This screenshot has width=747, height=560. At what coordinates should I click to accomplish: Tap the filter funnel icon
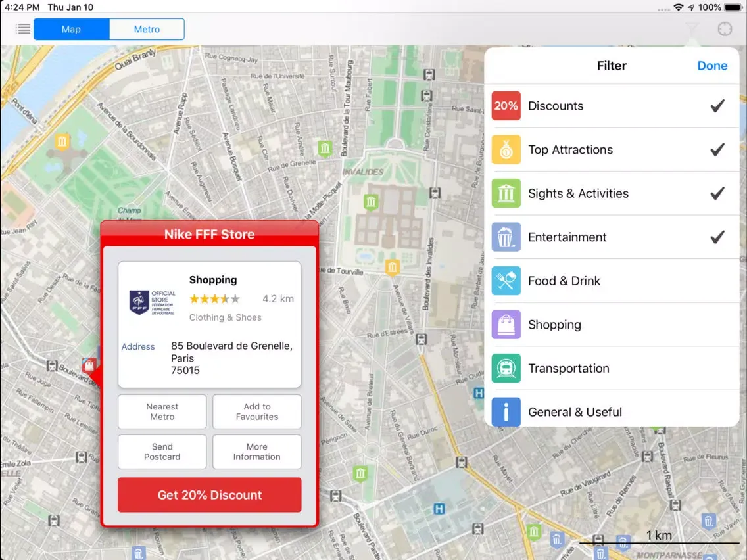click(x=692, y=29)
